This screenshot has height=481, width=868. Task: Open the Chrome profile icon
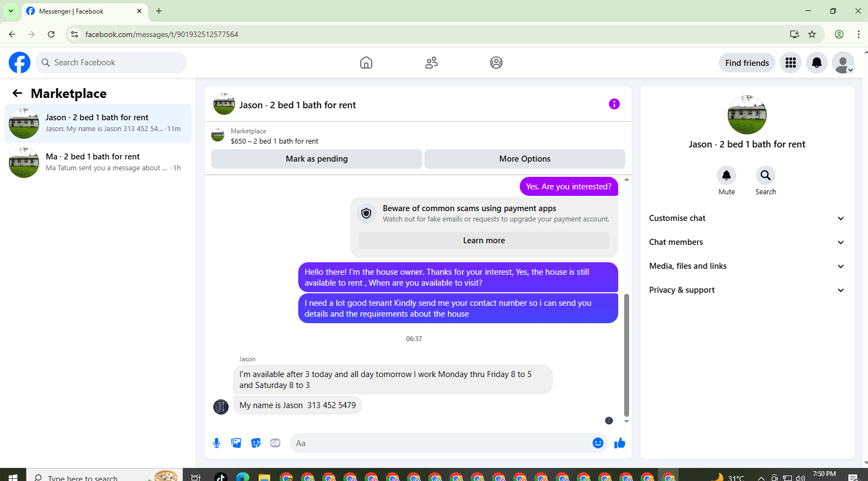coord(839,34)
